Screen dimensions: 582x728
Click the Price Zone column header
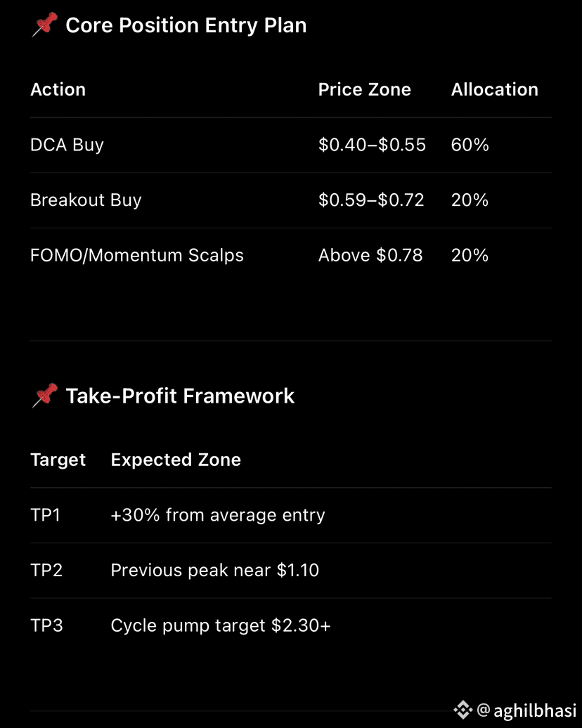pos(365,89)
